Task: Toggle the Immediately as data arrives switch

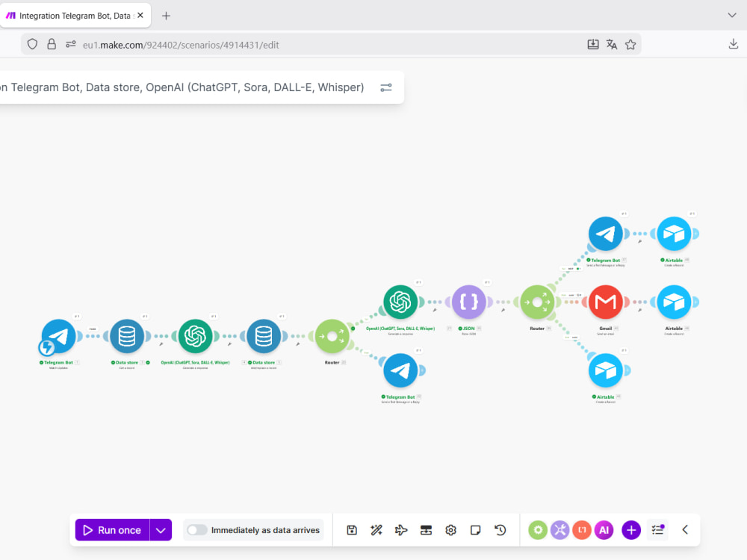Action: 196,530
